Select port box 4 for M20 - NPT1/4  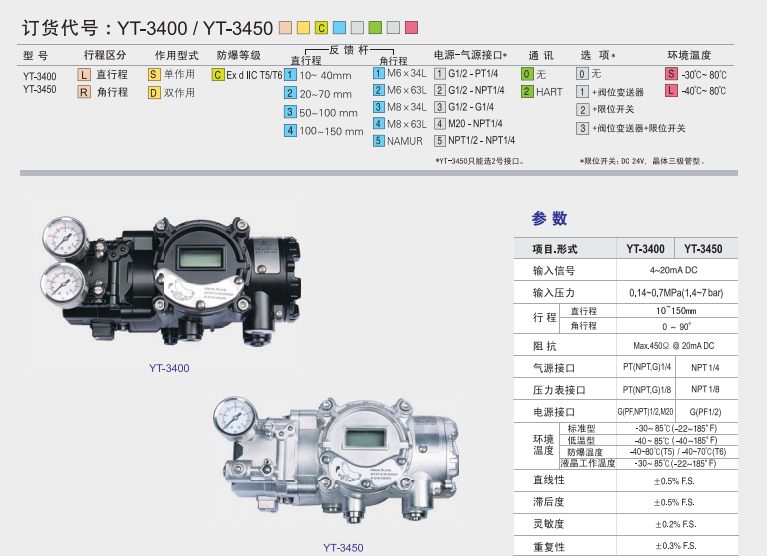[440, 123]
